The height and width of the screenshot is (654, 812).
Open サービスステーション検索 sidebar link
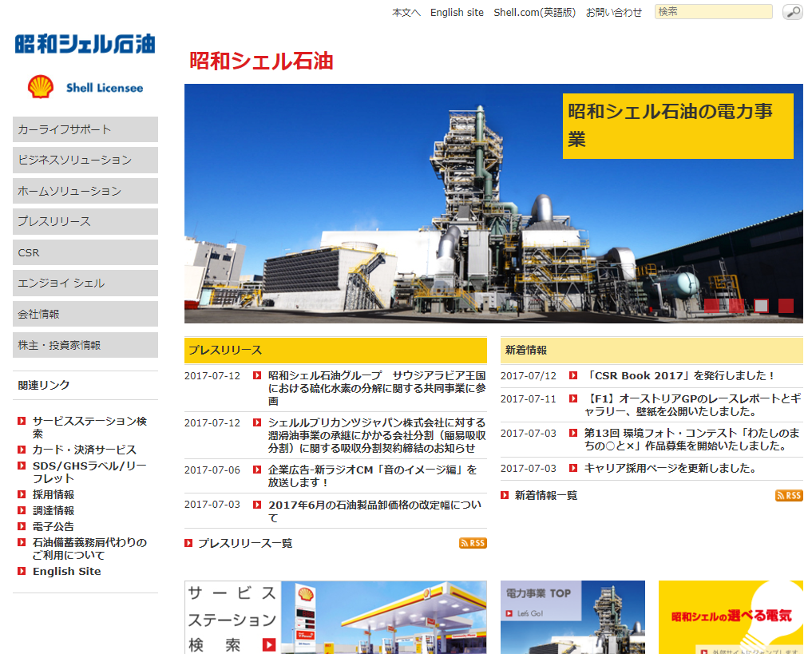90,427
